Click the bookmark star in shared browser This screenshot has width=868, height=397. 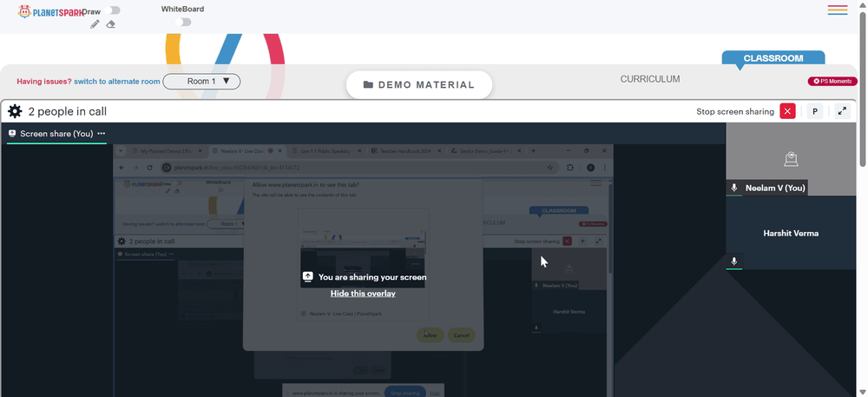(x=549, y=167)
